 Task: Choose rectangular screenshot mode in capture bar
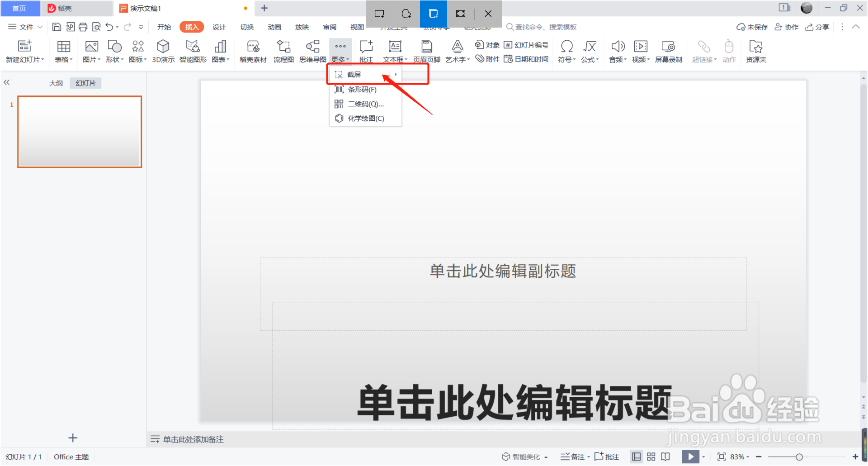379,14
